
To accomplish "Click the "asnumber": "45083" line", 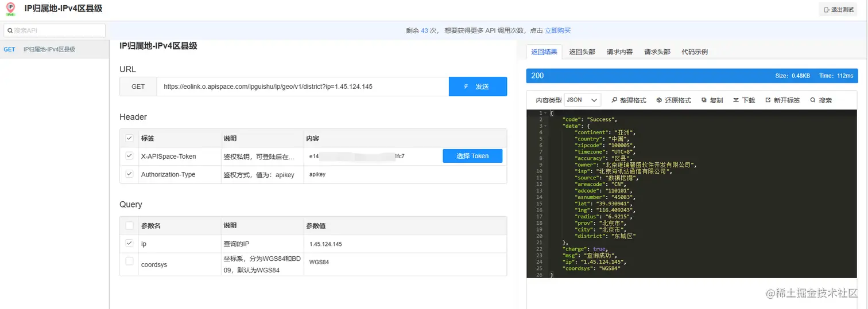I will point(605,197).
